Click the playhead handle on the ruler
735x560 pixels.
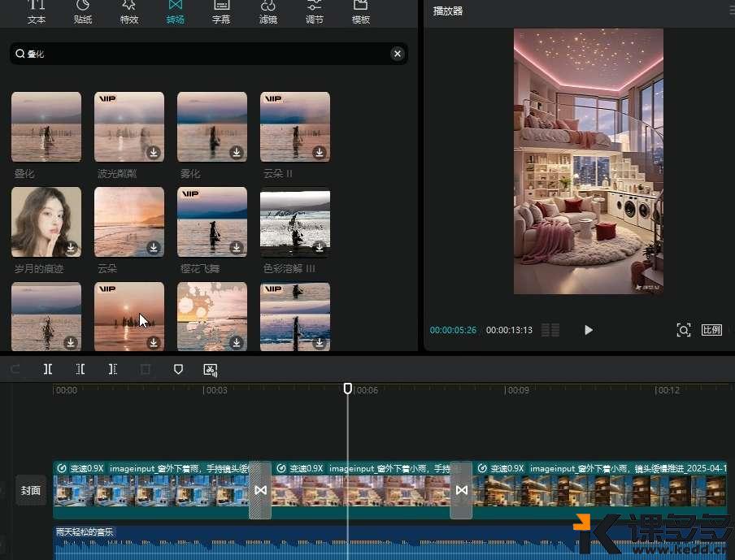tap(347, 389)
